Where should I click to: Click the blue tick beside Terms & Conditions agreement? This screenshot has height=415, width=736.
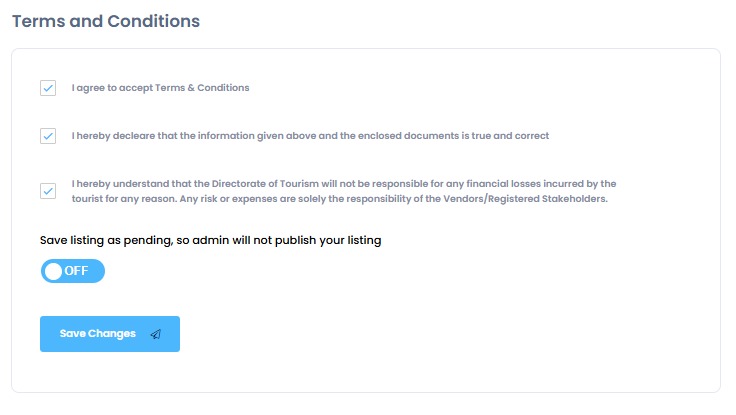(x=48, y=88)
